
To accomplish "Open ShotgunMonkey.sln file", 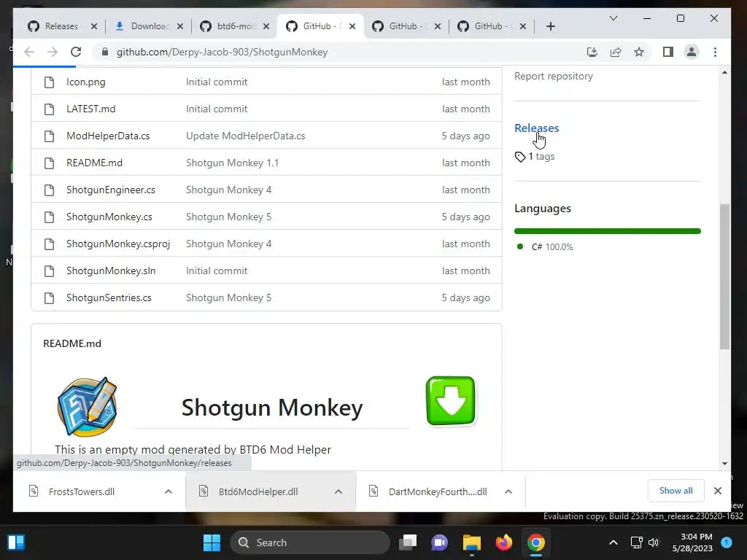I will click(111, 271).
